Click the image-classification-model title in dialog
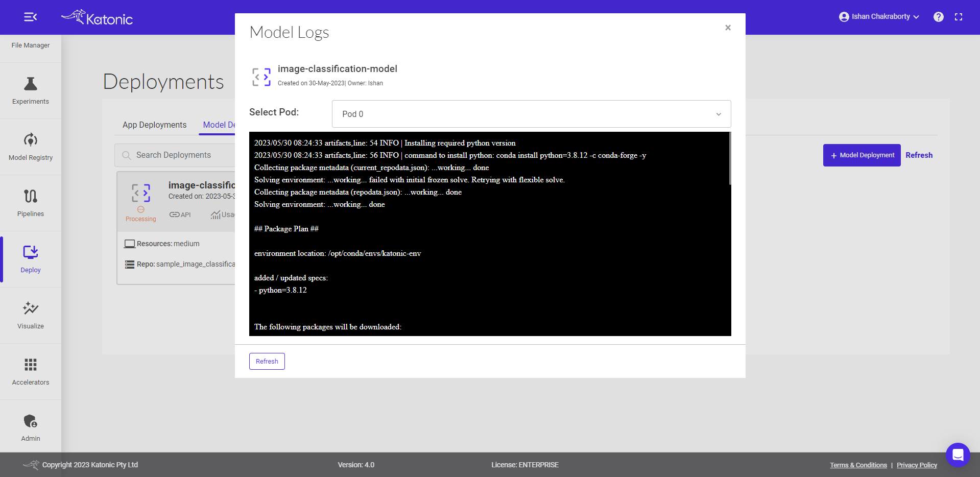980x477 pixels. [338, 69]
